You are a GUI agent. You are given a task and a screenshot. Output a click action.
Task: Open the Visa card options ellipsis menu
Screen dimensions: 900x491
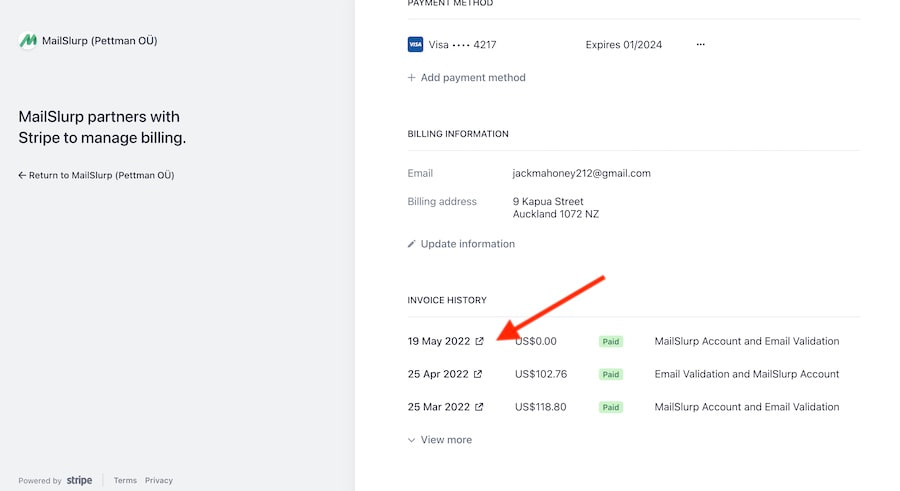(700, 44)
